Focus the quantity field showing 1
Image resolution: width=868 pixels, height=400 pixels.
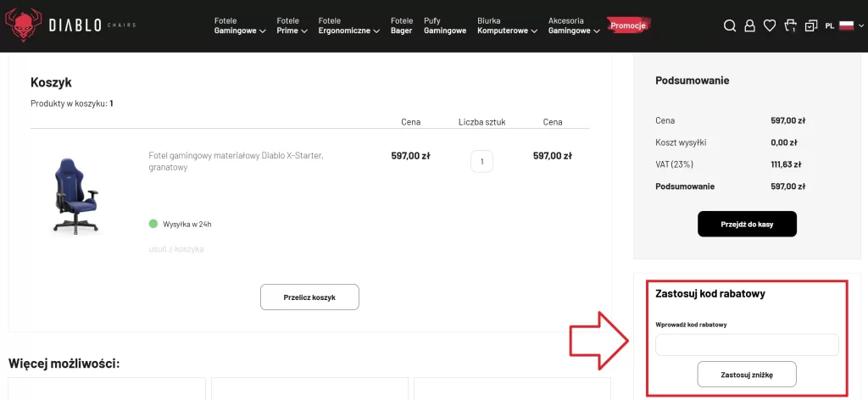[x=481, y=162]
